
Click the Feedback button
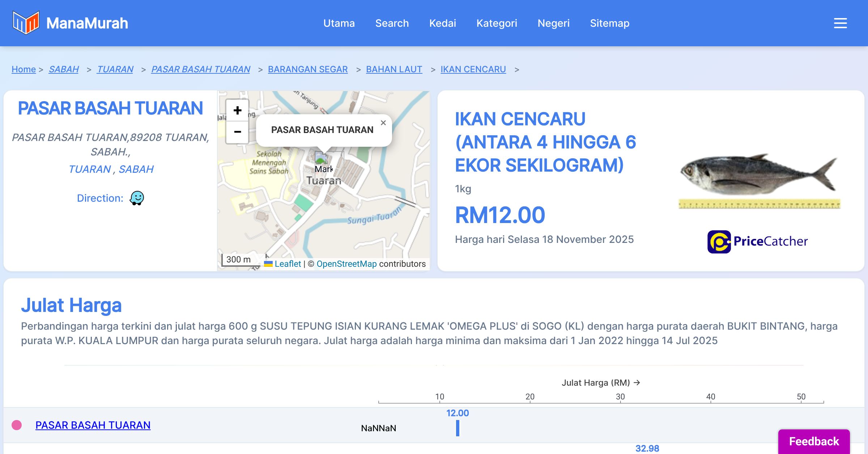pyautogui.click(x=814, y=441)
